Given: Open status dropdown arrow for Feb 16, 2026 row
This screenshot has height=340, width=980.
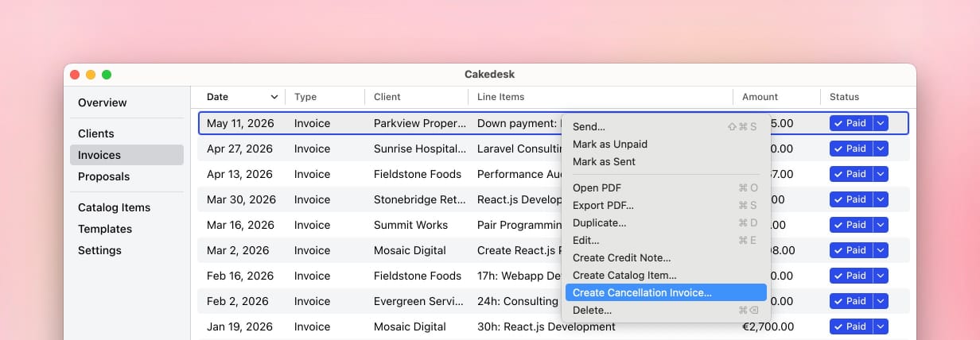Looking at the screenshot, I should 881,276.
